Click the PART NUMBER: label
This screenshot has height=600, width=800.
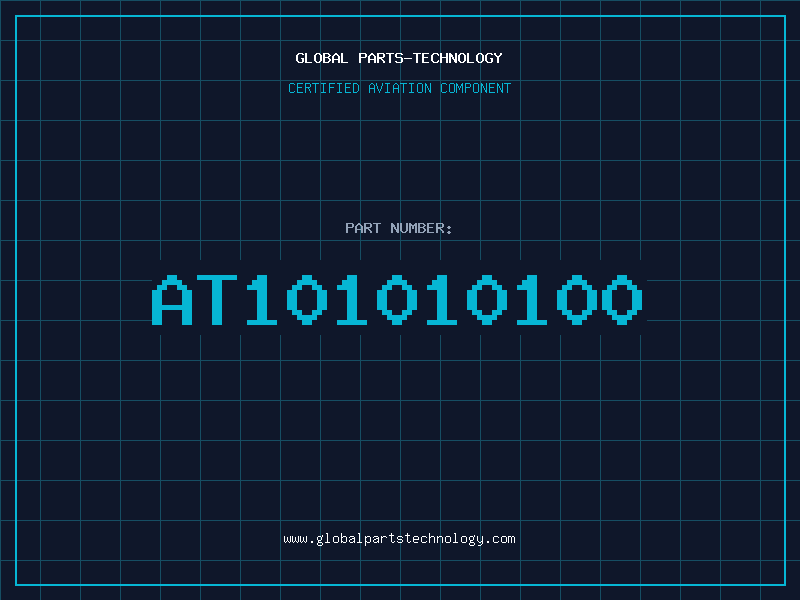399,228
